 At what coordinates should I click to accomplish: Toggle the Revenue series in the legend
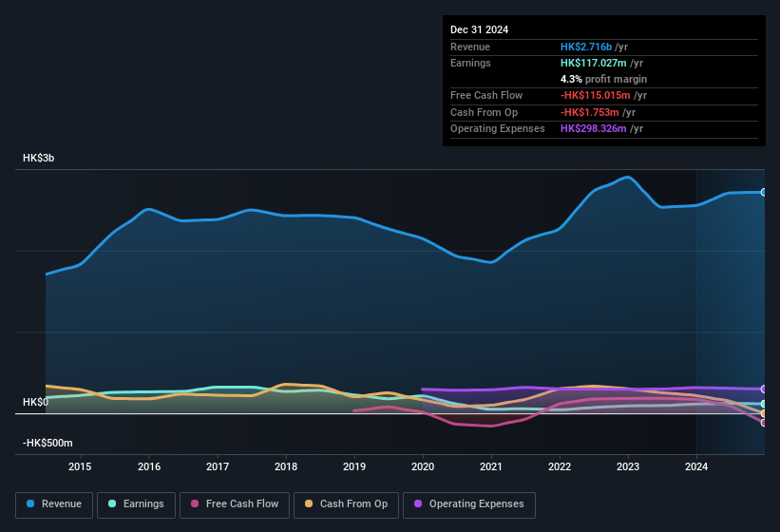coord(54,504)
